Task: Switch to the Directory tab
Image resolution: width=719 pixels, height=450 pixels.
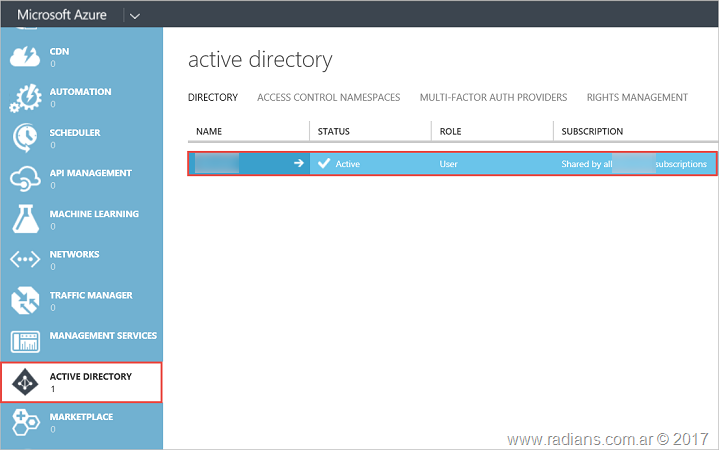Action: 213,97
